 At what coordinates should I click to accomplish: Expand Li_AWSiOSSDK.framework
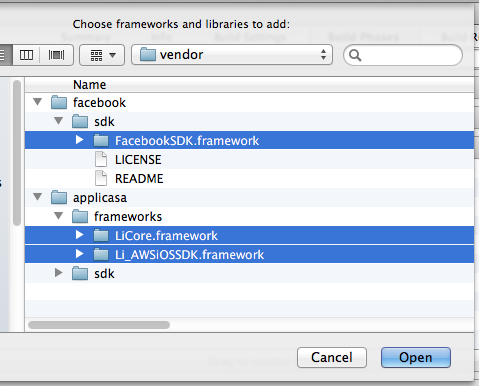point(79,254)
